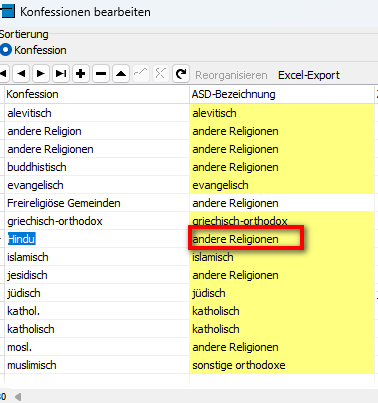Click ASD-Bezeichnung cell in alevitisch row
378x403 pixels.
click(x=282, y=113)
